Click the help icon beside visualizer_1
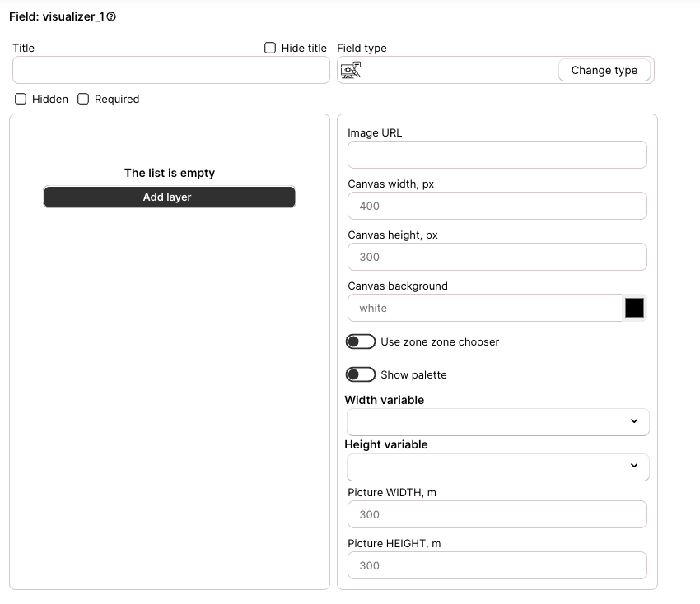Screen dimensions: 700x604 [x=111, y=17]
